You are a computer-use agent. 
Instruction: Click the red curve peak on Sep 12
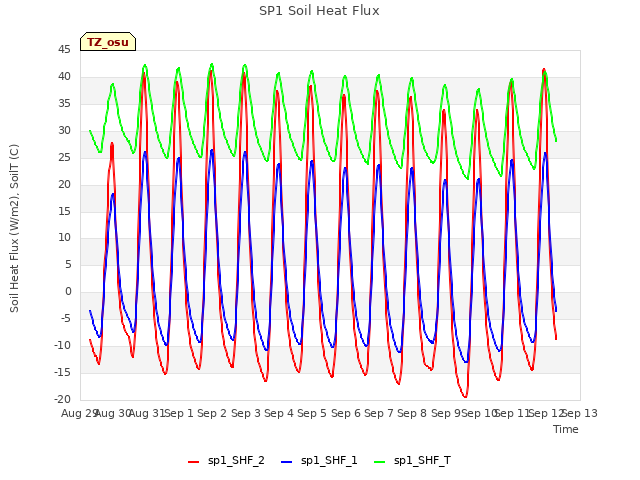point(544,69)
